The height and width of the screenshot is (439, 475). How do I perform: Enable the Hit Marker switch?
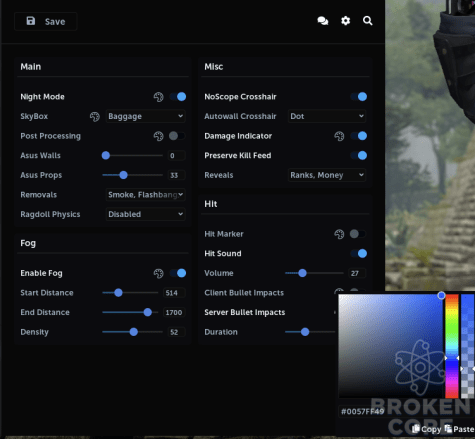pyautogui.click(x=358, y=234)
